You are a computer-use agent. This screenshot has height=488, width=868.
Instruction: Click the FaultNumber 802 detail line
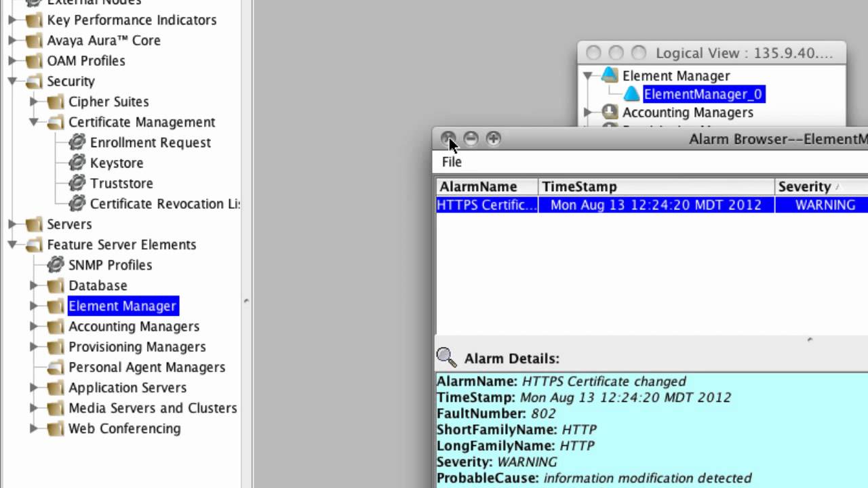(496, 413)
